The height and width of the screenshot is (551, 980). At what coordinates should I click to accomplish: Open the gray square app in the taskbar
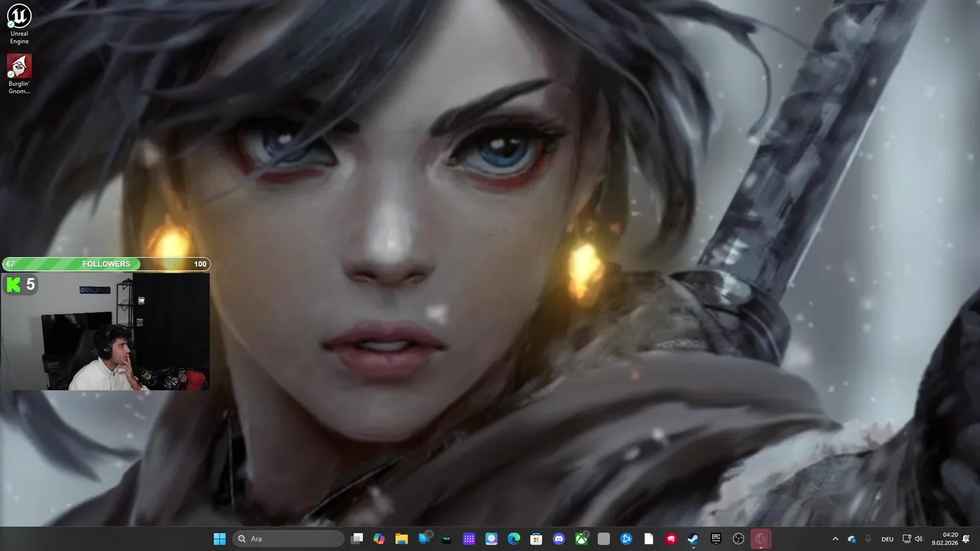tap(604, 539)
